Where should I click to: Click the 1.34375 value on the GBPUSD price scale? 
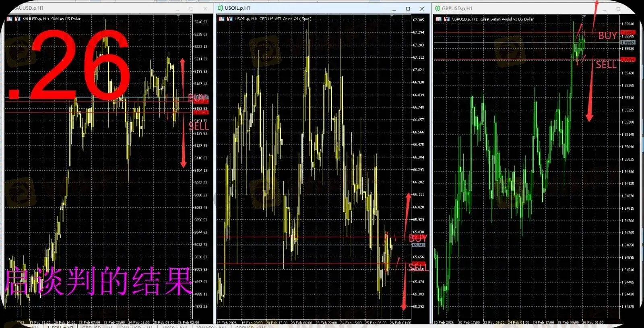tap(627, 307)
